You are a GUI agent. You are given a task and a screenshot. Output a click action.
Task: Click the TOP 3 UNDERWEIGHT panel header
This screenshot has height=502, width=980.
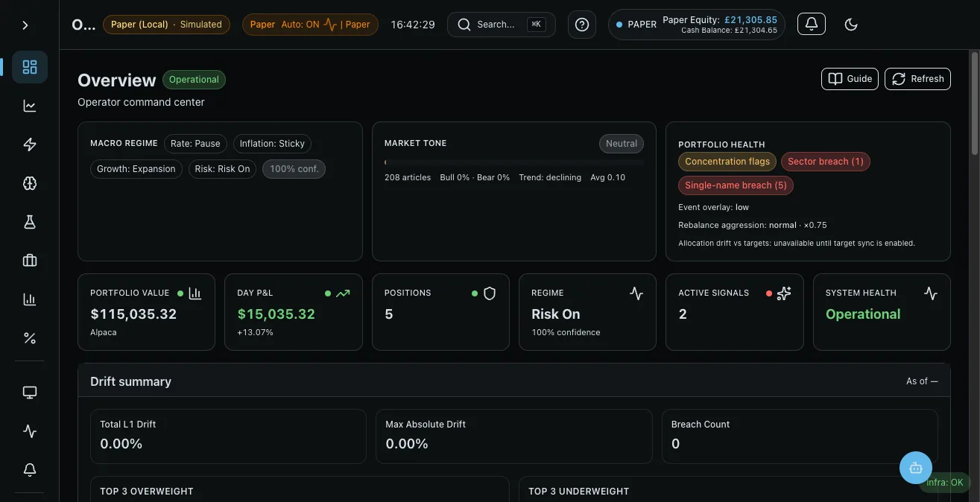pos(579,492)
